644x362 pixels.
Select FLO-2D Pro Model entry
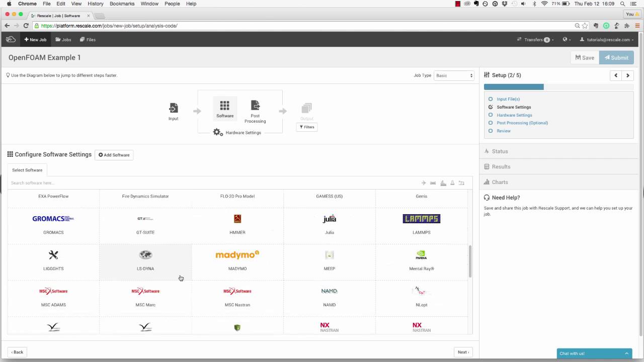tap(237, 196)
